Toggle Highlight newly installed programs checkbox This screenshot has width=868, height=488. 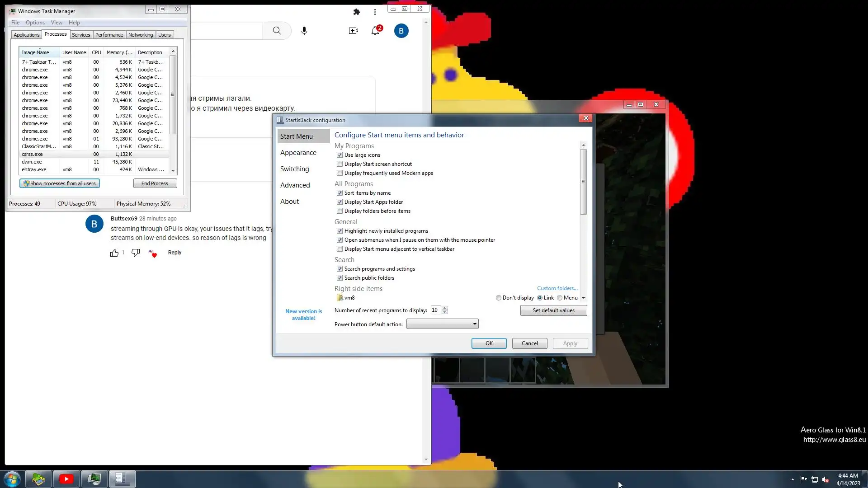click(x=340, y=231)
